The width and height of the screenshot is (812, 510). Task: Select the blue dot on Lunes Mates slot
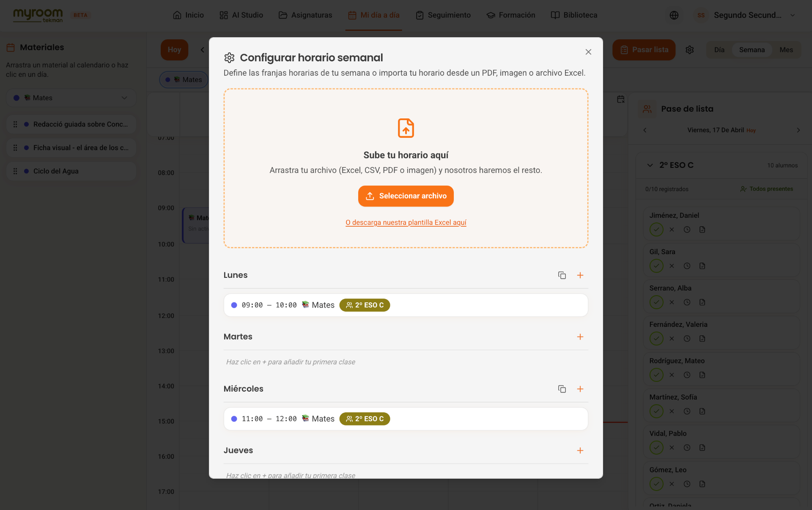tap(234, 305)
